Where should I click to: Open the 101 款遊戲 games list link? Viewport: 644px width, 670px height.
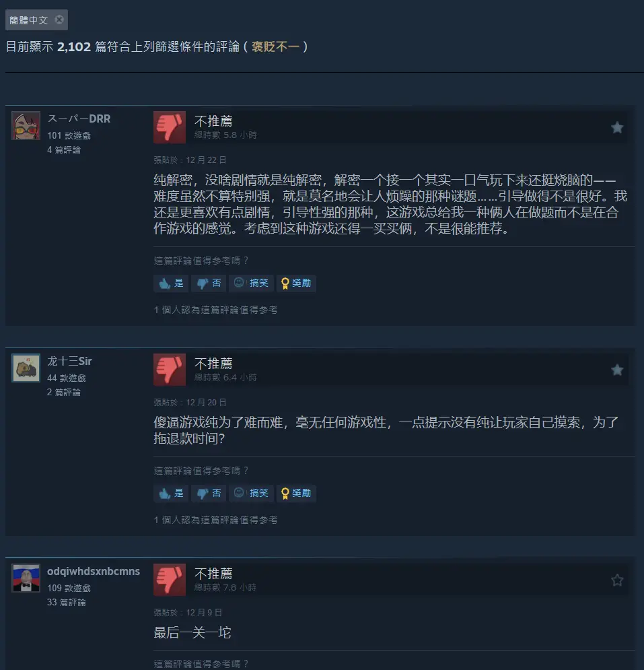pyautogui.click(x=69, y=136)
